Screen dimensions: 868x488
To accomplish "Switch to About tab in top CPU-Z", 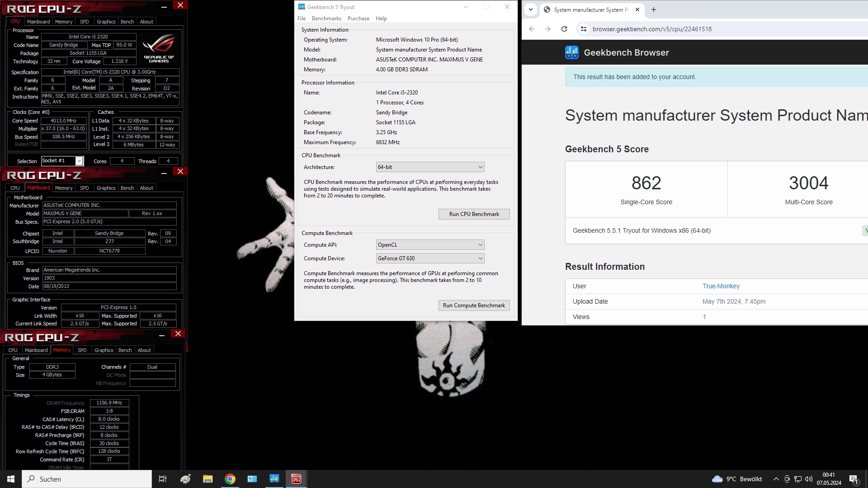I will pyautogui.click(x=146, y=22).
